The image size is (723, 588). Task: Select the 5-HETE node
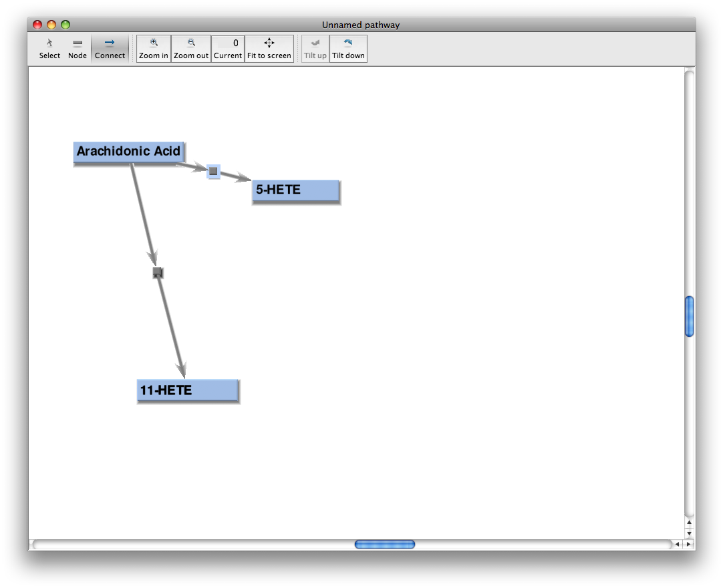[x=295, y=190]
